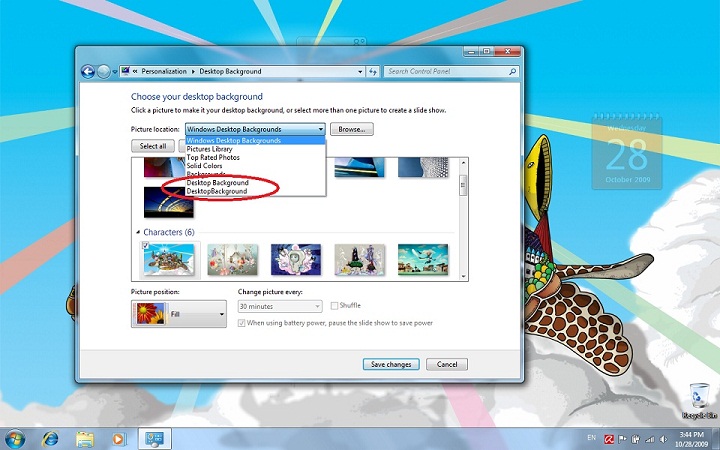Launch Windows Media Player from taskbar
Viewport: 720px width, 450px height.
pos(118,439)
